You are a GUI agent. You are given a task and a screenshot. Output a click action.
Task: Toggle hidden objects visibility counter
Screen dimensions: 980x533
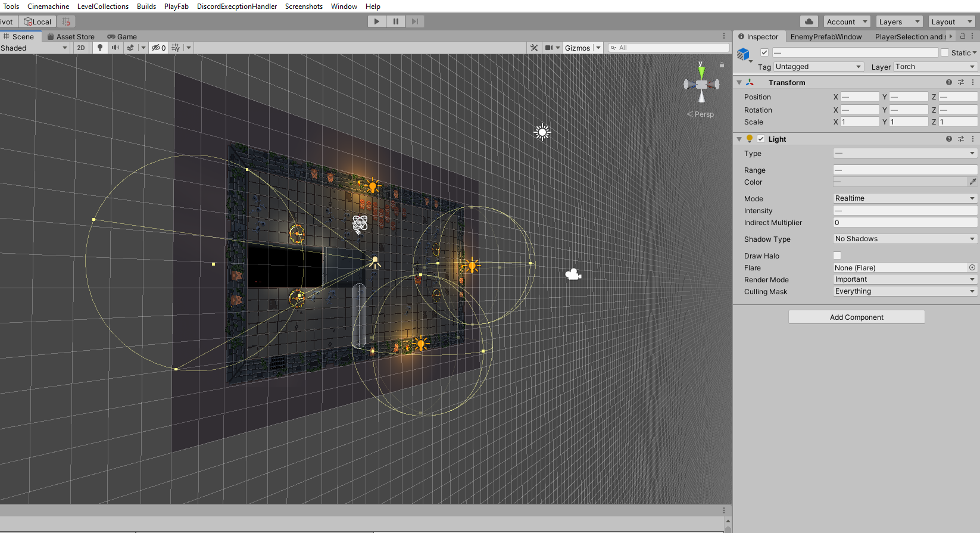tap(158, 48)
